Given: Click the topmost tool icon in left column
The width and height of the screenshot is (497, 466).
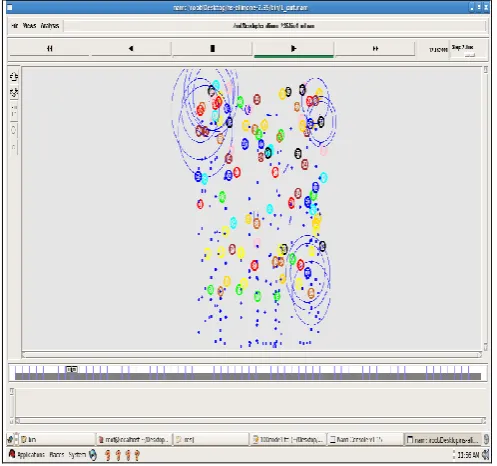Looking at the screenshot, I should (14, 77).
